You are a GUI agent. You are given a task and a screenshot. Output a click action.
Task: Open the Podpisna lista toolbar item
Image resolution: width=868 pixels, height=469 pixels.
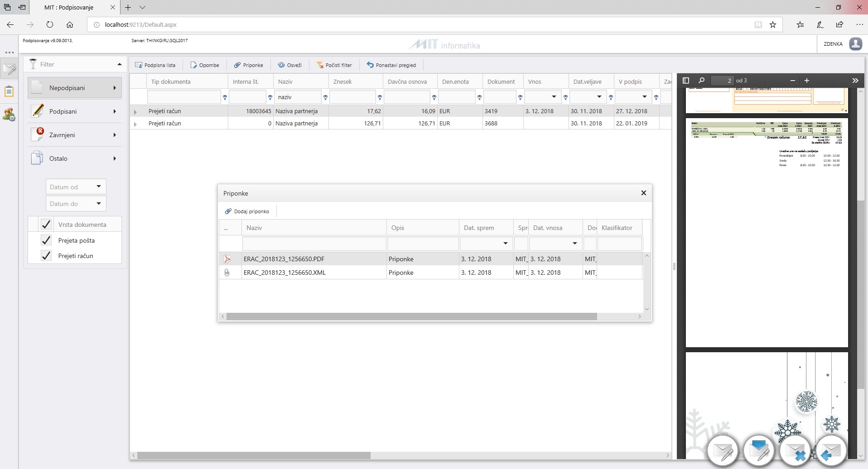point(155,65)
